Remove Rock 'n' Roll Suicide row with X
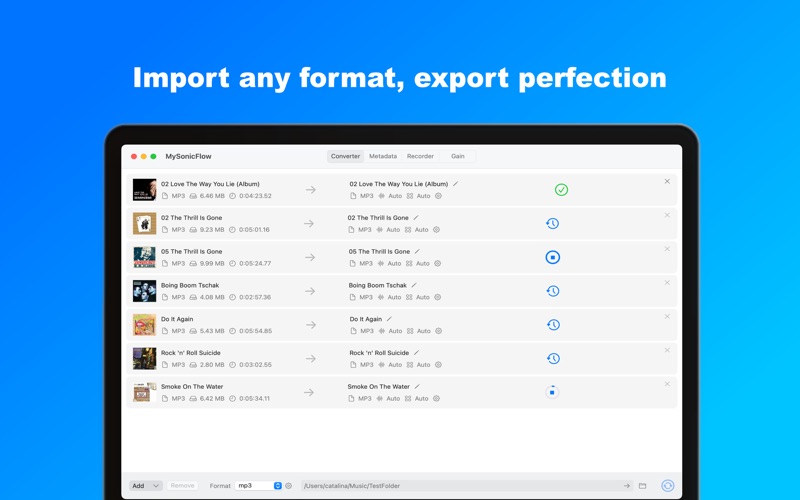This screenshot has height=500, width=800. coord(667,350)
